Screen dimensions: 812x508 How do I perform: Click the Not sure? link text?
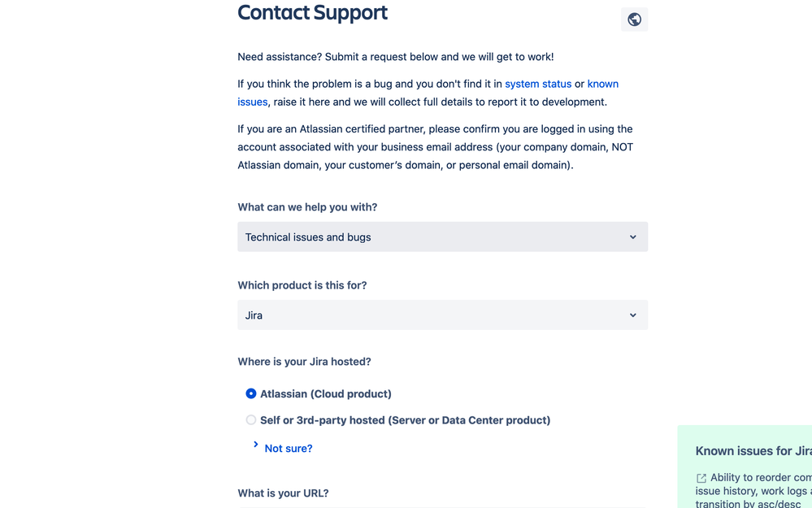click(289, 449)
